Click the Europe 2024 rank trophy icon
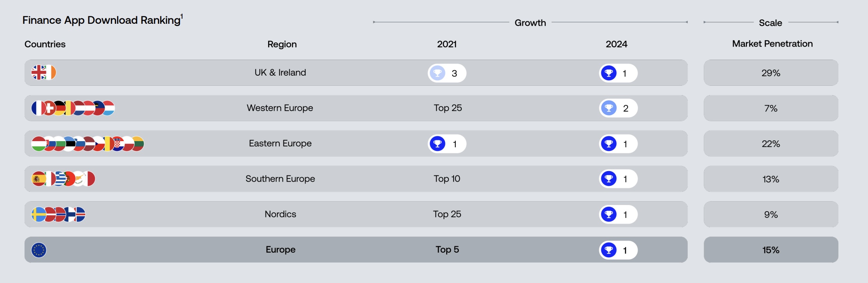Screen dimensions: 868x283 point(609,250)
